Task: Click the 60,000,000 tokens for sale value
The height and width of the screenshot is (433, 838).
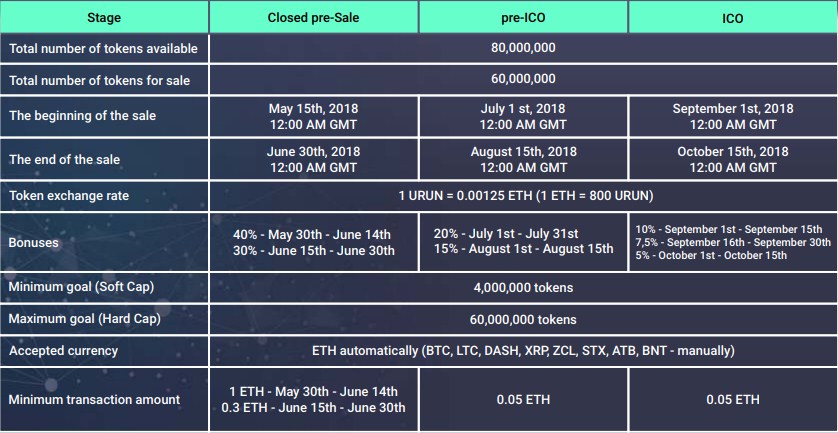Action: coord(523,79)
